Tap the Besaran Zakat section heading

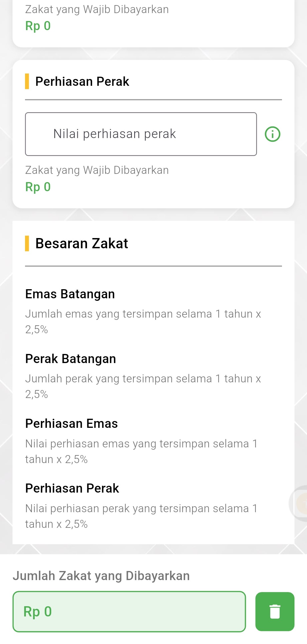point(82,243)
